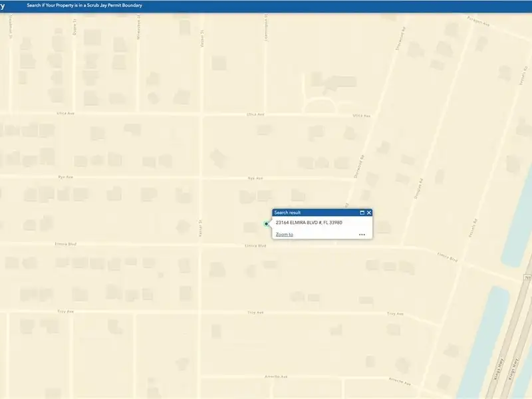The width and height of the screenshot is (532, 399).
Task: Click the 23164 ELMIRA BLVD address text
Action: point(309,223)
